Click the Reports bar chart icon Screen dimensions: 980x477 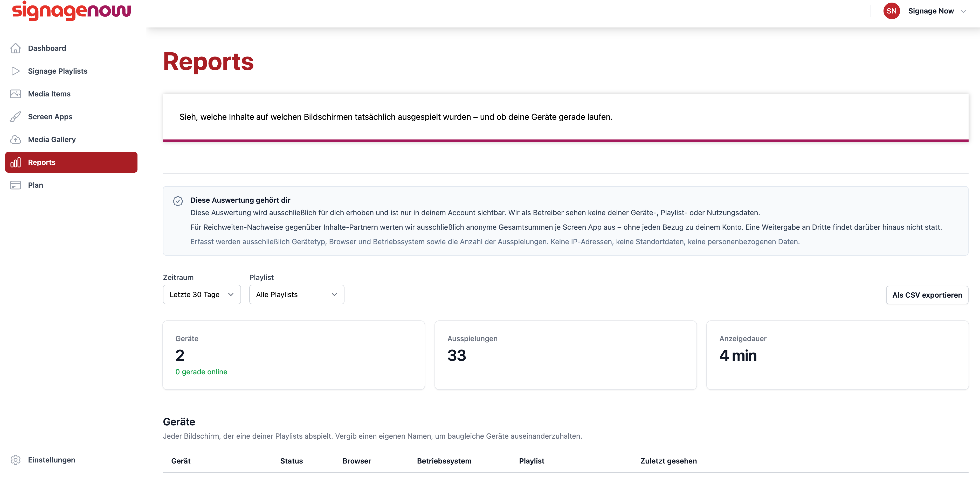(x=15, y=162)
